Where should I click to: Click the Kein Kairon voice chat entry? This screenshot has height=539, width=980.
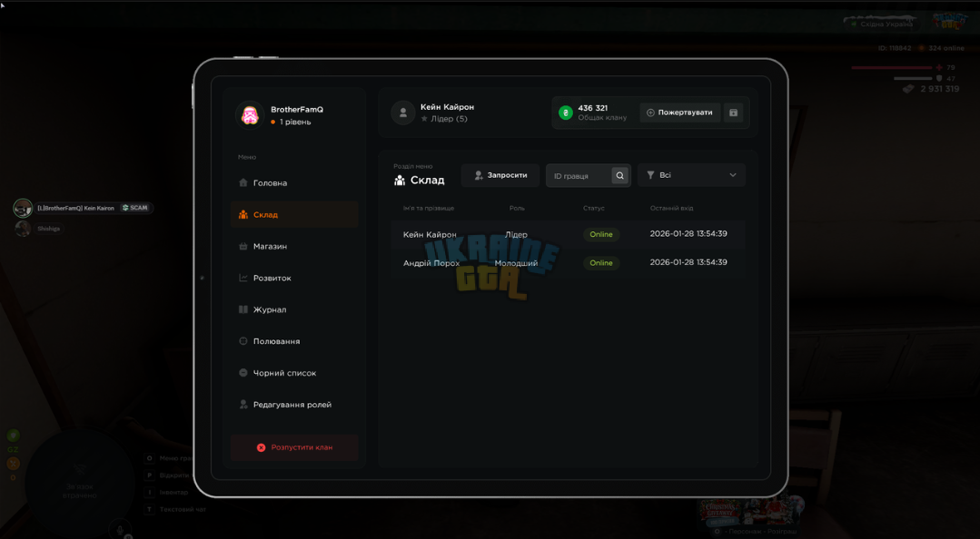click(84, 208)
